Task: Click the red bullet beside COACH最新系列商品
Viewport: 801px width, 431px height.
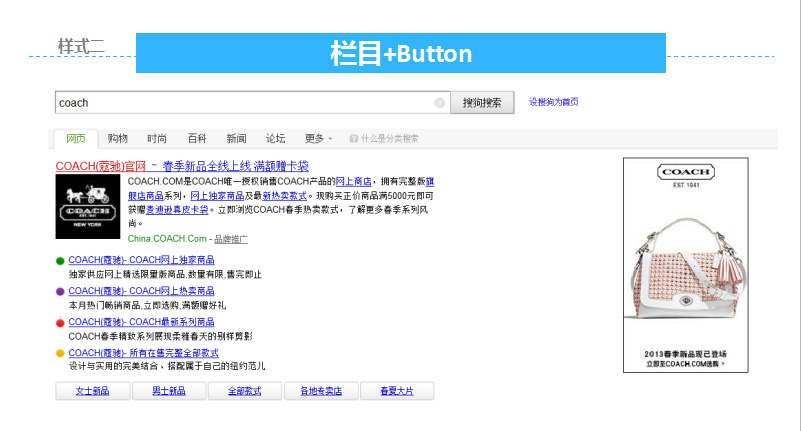Action: point(60,323)
